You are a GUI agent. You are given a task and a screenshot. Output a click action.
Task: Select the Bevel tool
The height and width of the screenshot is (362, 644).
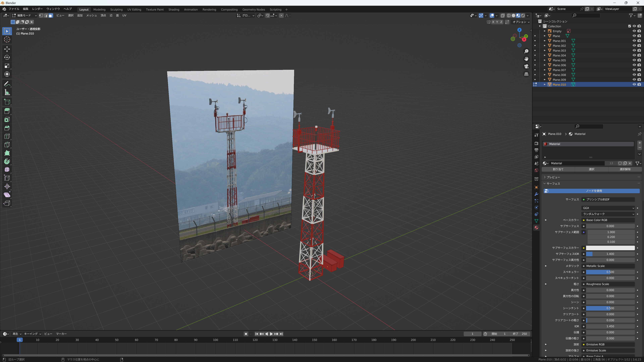pyautogui.click(x=7, y=128)
